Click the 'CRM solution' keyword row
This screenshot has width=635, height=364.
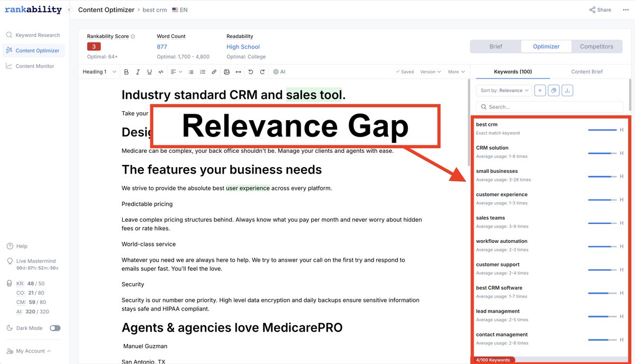550,152
